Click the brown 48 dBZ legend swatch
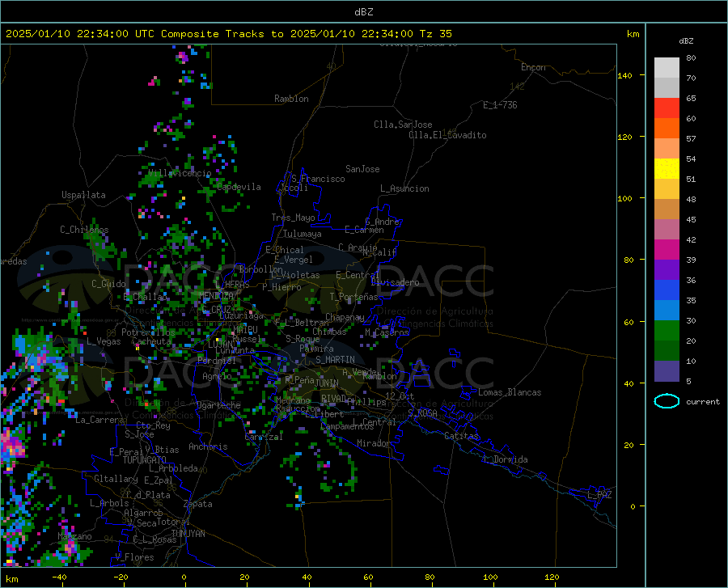Viewport: 728px width, 588px height. click(667, 209)
